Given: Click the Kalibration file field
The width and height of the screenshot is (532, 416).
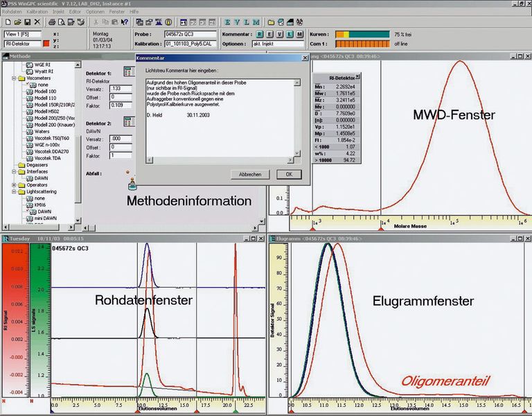Looking at the screenshot, I should (190, 44).
